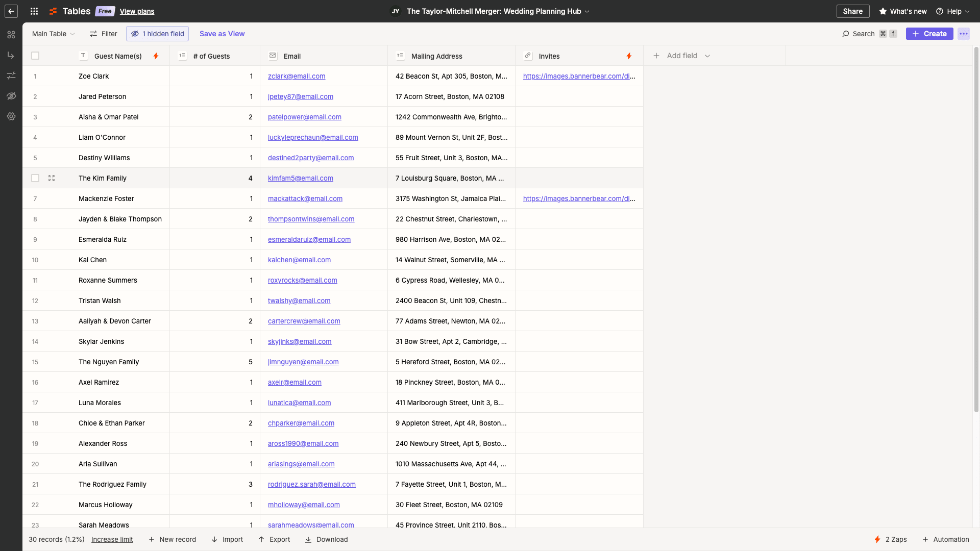Viewport: 980px width, 551px height.
Task: Click the hidden-eye icon in the left sidebar
Action: pyautogui.click(x=11, y=95)
